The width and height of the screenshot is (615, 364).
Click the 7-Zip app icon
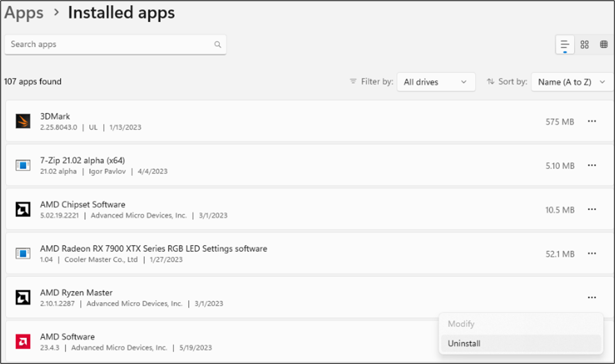(23, 165)
